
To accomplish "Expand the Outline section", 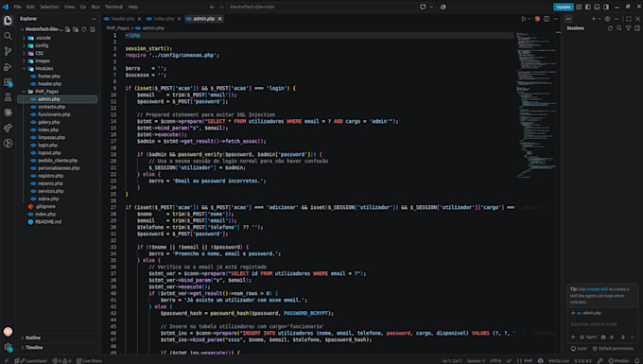I will click(x=58, y=338).
